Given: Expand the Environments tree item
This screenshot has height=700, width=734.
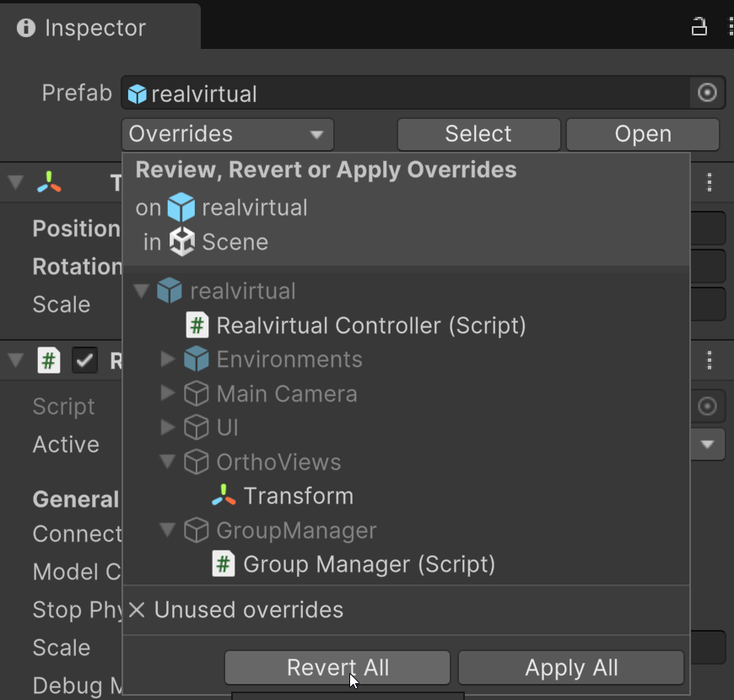Looking at the screenshot, I should [168, 359].
